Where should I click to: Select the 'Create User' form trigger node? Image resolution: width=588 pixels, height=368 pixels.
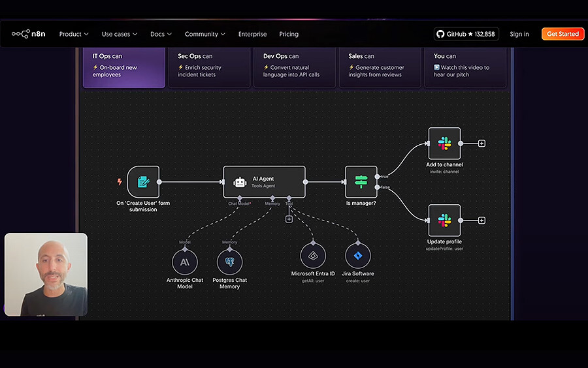pyautogui.click(x=143, y=182)
